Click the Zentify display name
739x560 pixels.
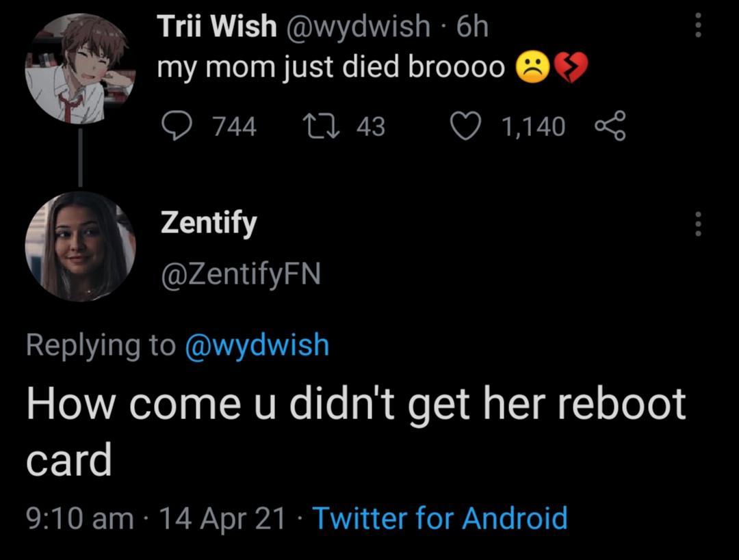[209, 224]
